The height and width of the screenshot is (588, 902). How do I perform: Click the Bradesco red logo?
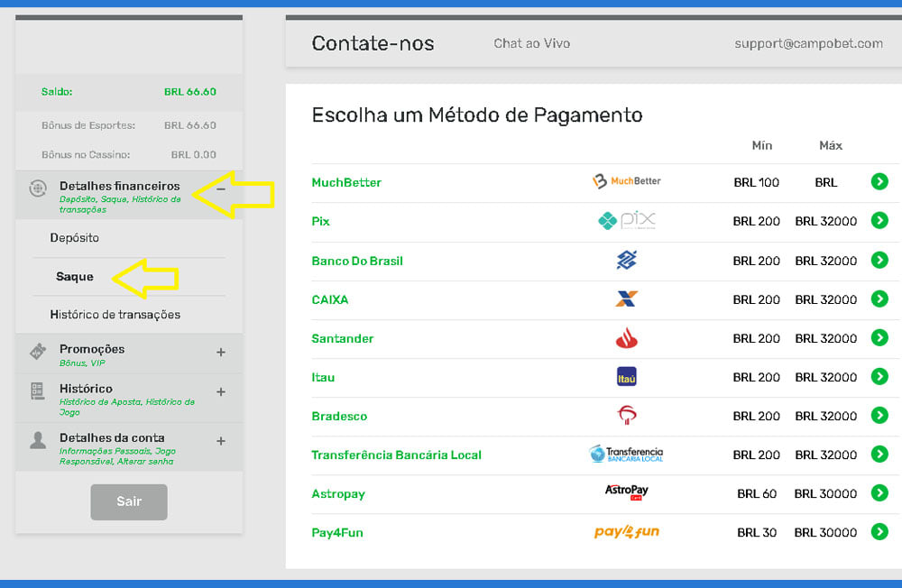click(627, 415)
